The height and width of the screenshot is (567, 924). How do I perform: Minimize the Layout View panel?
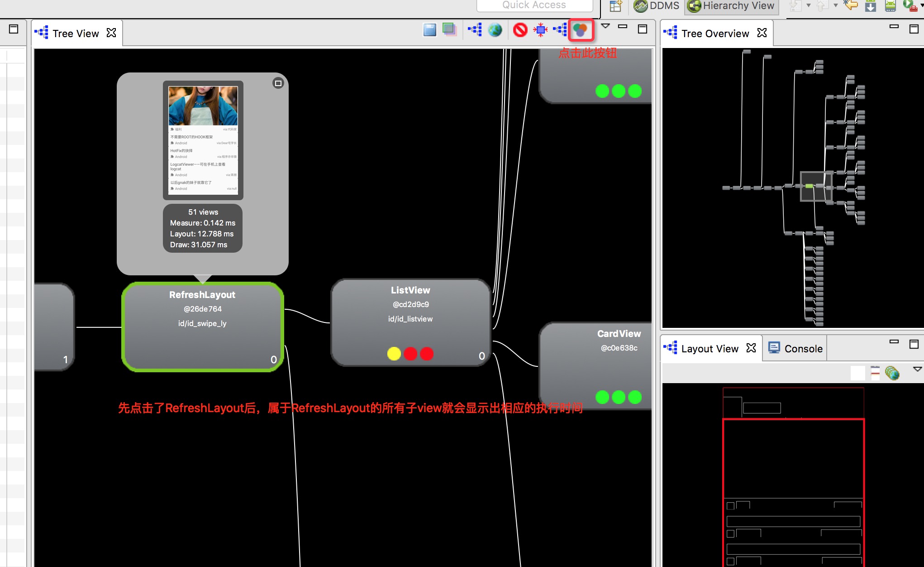pos(894,341)
